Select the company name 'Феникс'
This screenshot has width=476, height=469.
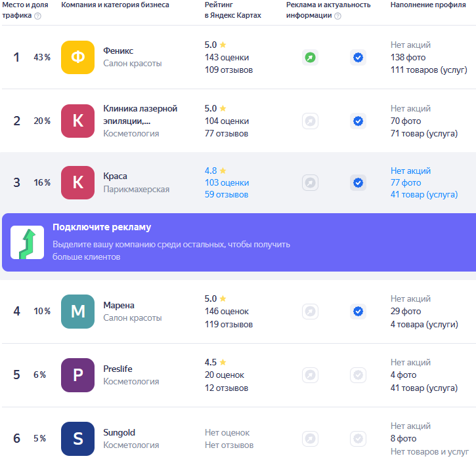(x=118, y=51)
